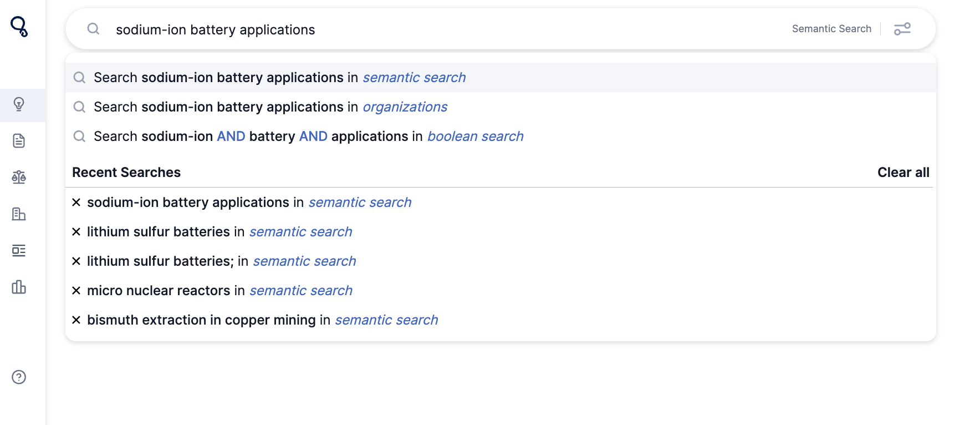Select search in organizations suggestion

point(501,107)
